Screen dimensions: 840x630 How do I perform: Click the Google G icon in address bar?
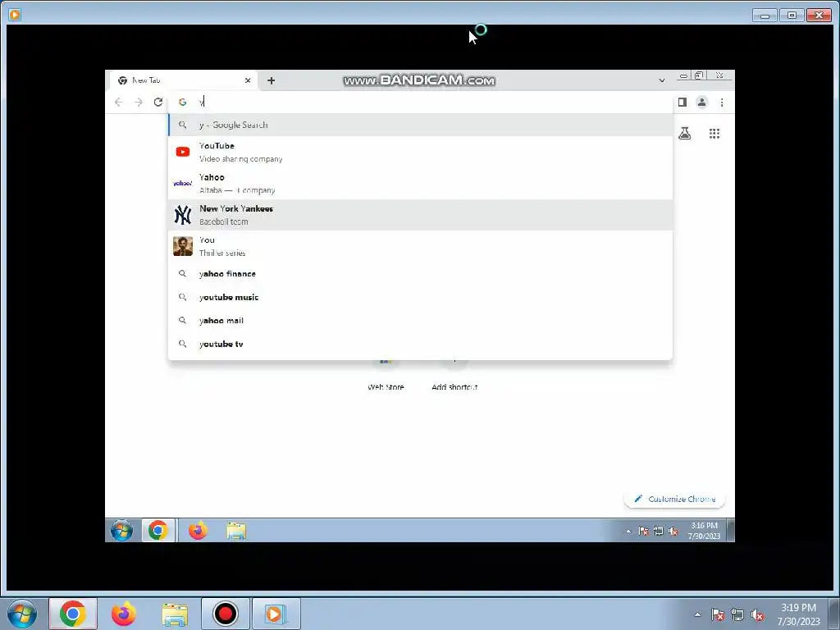[x=183, y=102]
